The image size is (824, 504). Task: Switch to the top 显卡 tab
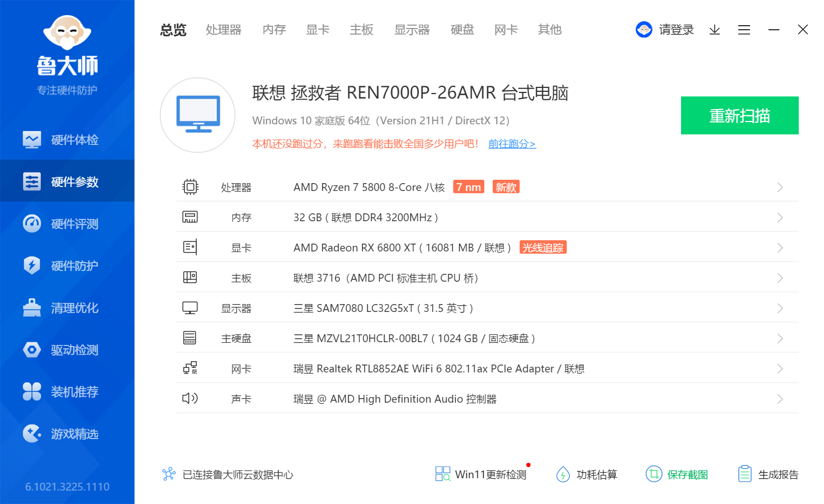pos(318,30)
